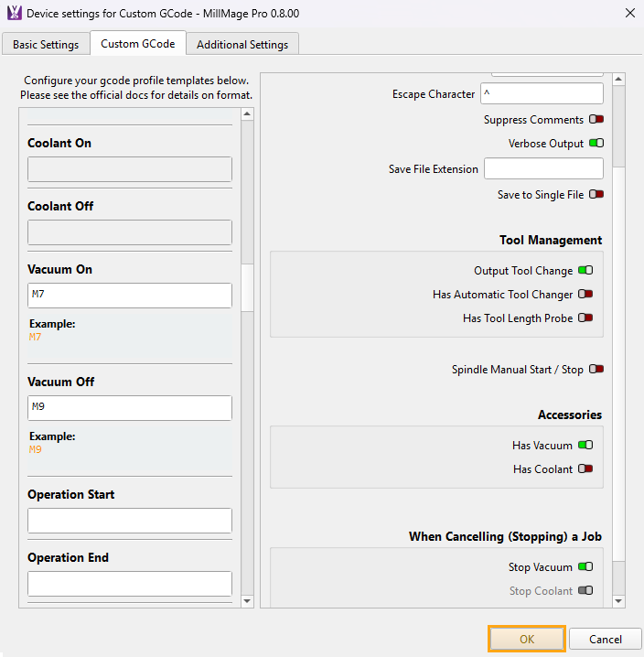Click the MillMage app icon in title bar
Screen dimensions: 644x657
(14, 14)
